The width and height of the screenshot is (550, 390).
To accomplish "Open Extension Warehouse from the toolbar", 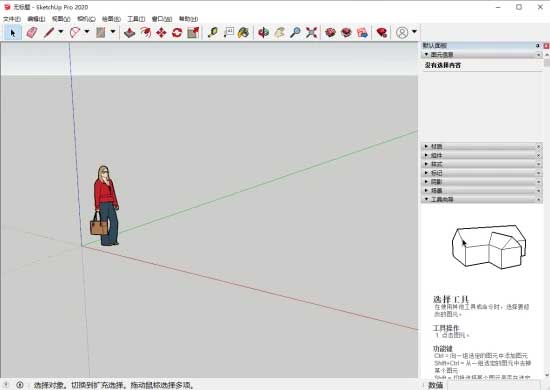I will [x=346, y=33].
